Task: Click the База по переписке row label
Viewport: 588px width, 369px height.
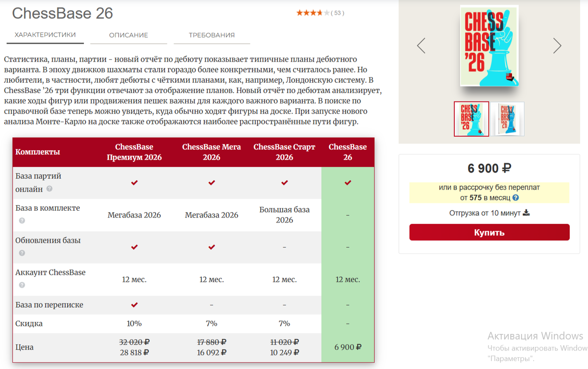Action: (x=49, y=305)
